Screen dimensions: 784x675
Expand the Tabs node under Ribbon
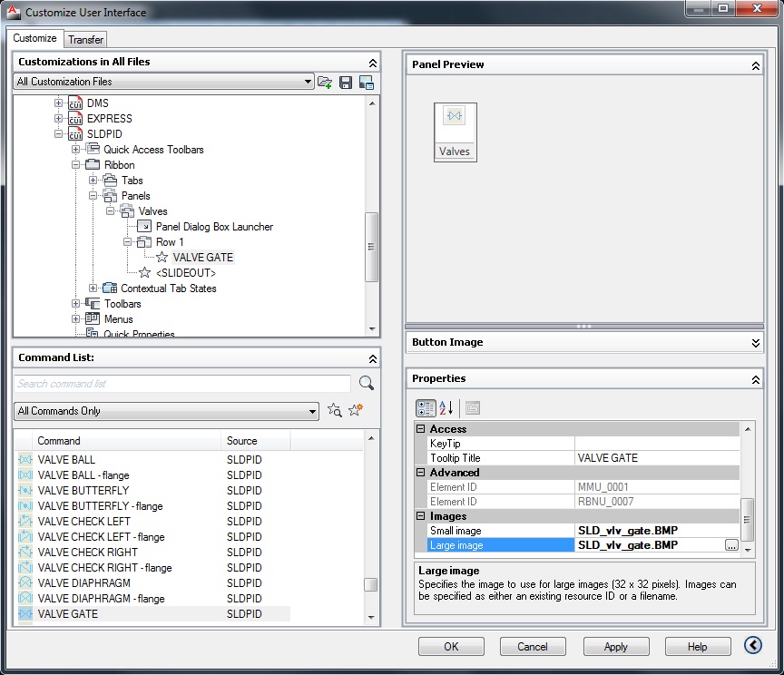(x=92, y=180)
